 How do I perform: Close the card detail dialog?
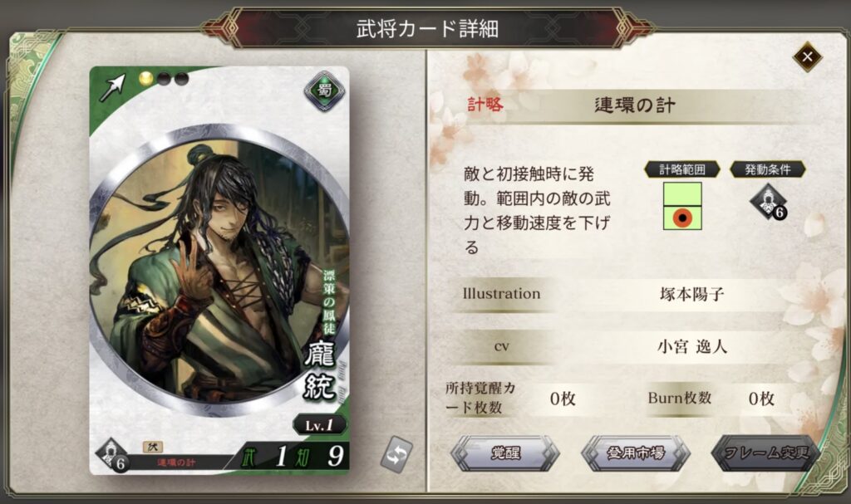tap(807, 56)
